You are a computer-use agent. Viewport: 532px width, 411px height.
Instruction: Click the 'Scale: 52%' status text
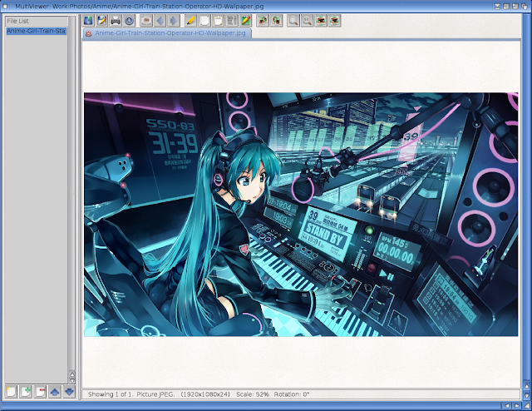(x=253, y=394)
